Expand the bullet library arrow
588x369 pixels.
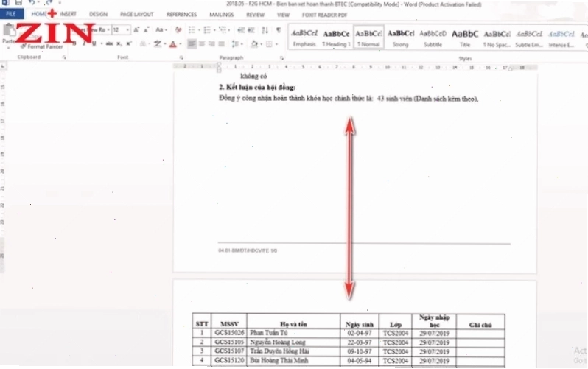[199, 30]
